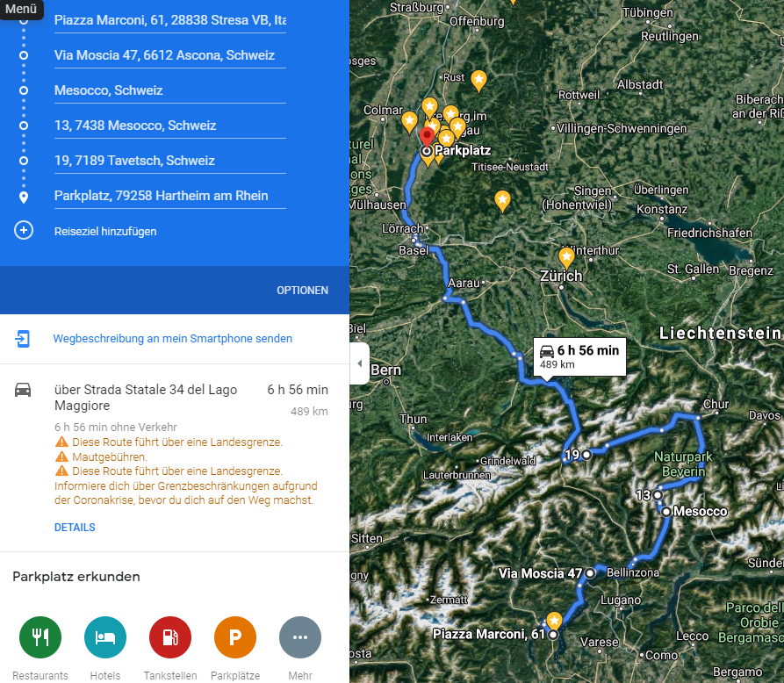The image size is (784, 683).
Task: Click Reiseziel hinzufügen
Action: pos(105,232)
